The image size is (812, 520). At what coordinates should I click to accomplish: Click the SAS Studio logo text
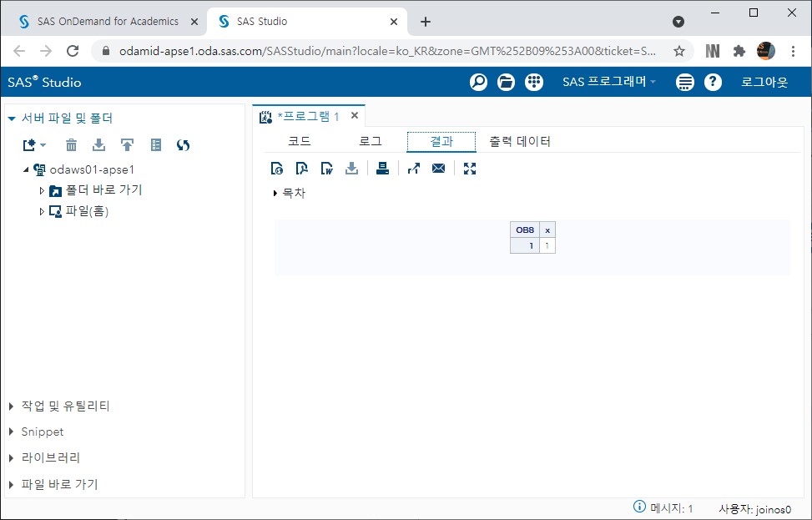44,82
